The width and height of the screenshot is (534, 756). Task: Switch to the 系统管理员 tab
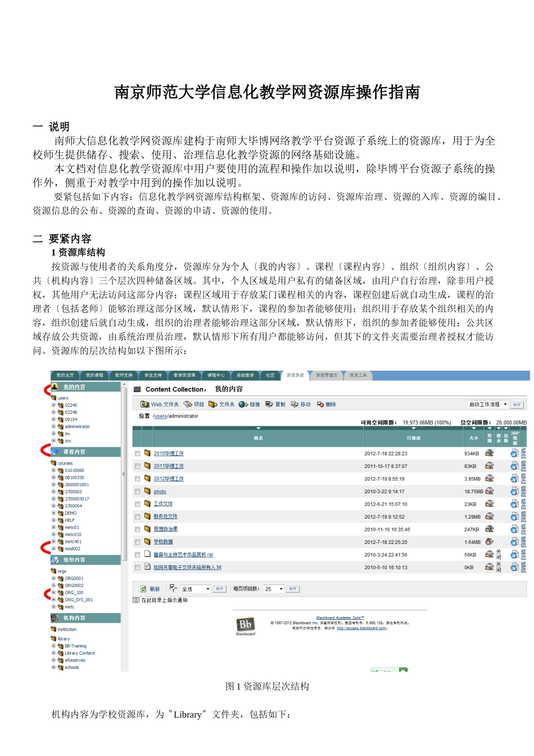327,375
